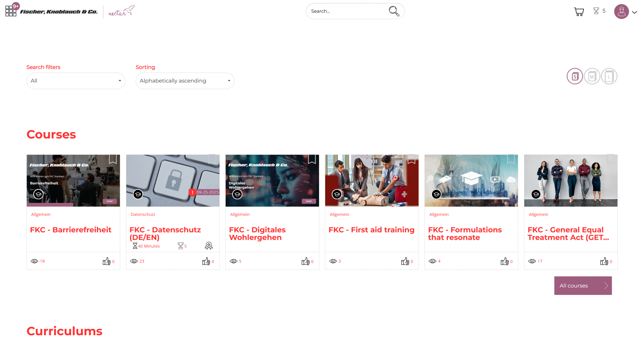644x341 pixels.
Task: Switch to large (L) card view
Action: pyautogui.click(x=609, y=76)
